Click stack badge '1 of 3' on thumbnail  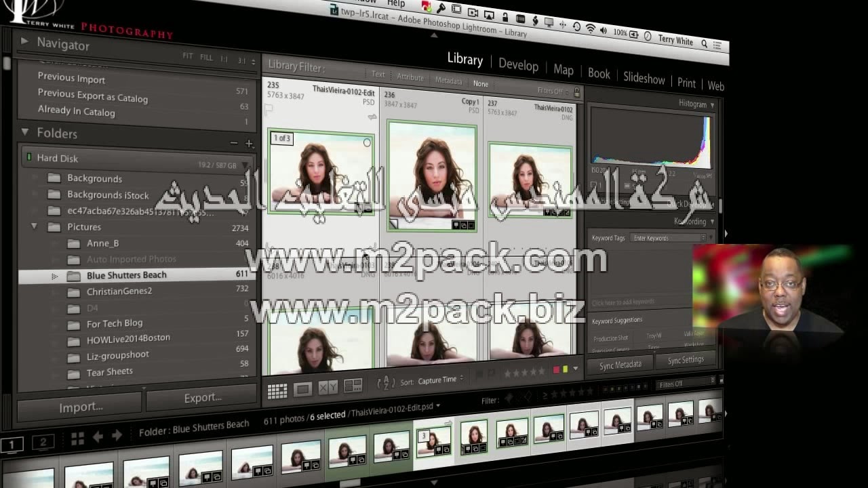coord(281,138)
